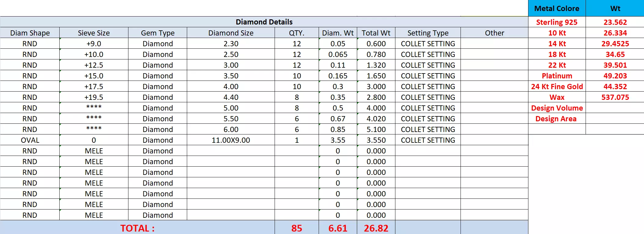Select the Wt header cell
Screen dimensions: 644x234
615,8
